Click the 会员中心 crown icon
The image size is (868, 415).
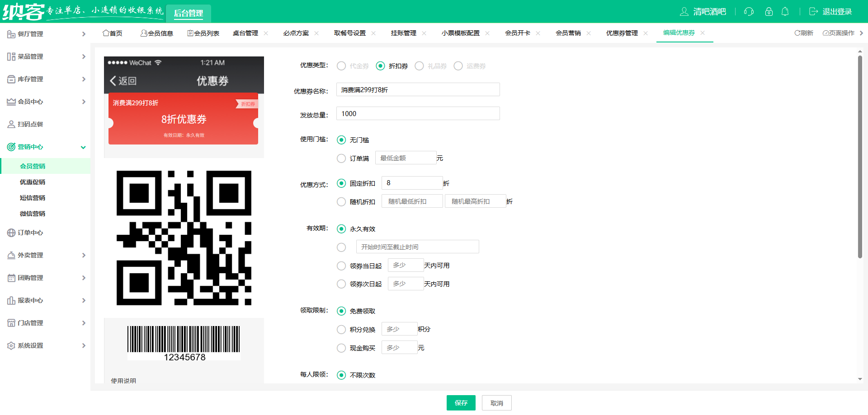(x=11, y=102)
